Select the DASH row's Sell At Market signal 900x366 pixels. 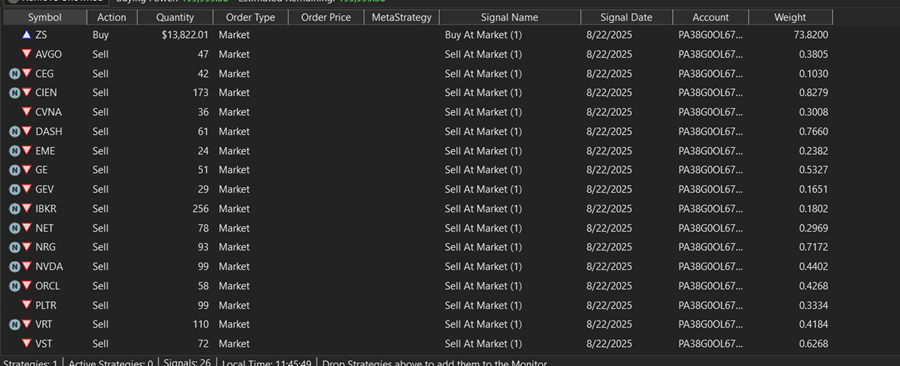click(483, 131)
